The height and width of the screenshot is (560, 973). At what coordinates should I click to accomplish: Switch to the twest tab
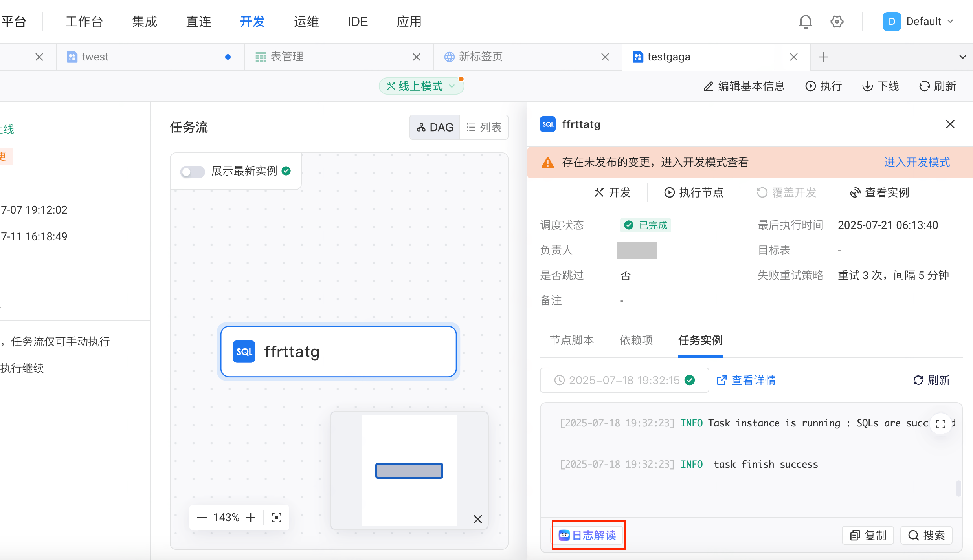pos(150,57)
